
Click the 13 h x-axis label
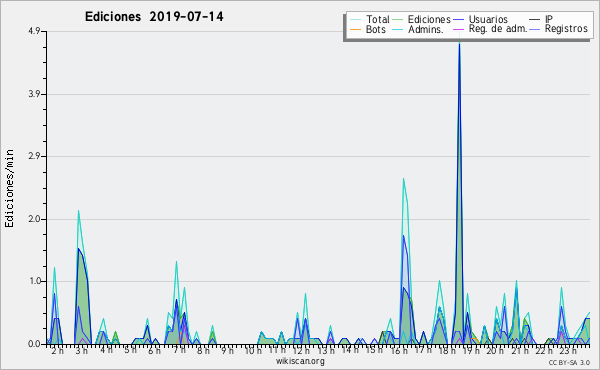[326, 350]
